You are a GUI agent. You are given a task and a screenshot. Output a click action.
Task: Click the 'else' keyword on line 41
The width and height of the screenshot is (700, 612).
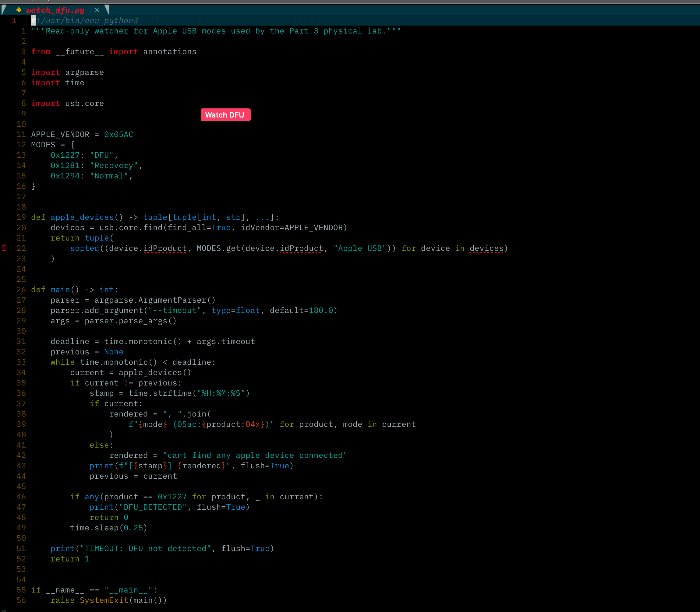99,445
